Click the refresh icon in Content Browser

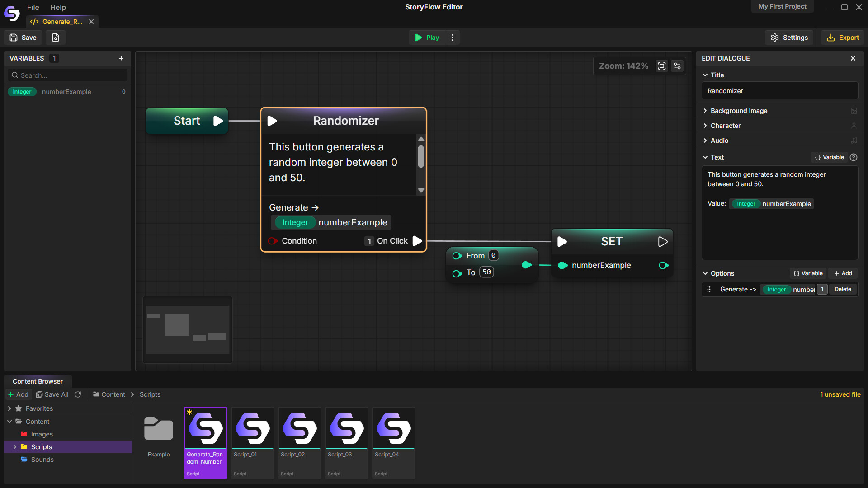[x=78, y=394]
